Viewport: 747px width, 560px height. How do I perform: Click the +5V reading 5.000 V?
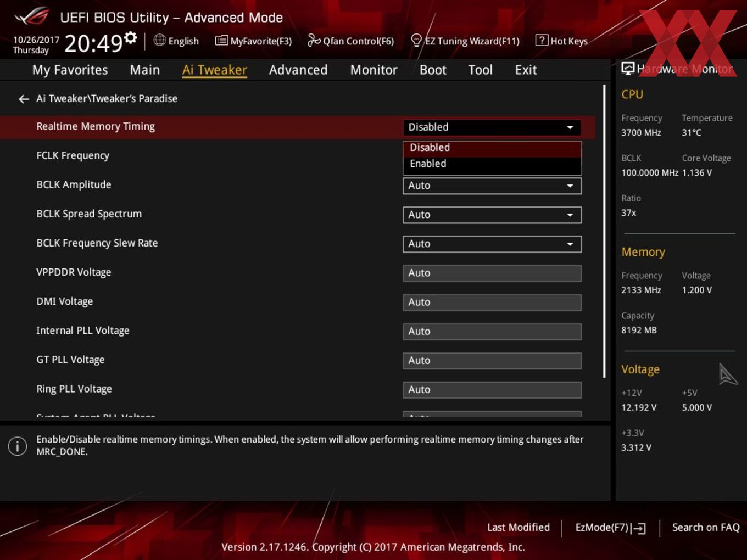[x=697, y=407]
